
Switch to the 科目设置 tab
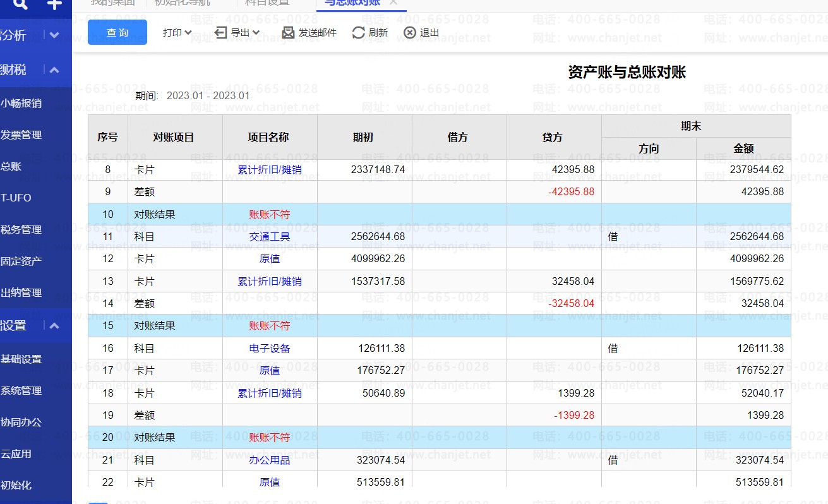tap(268, 3)
